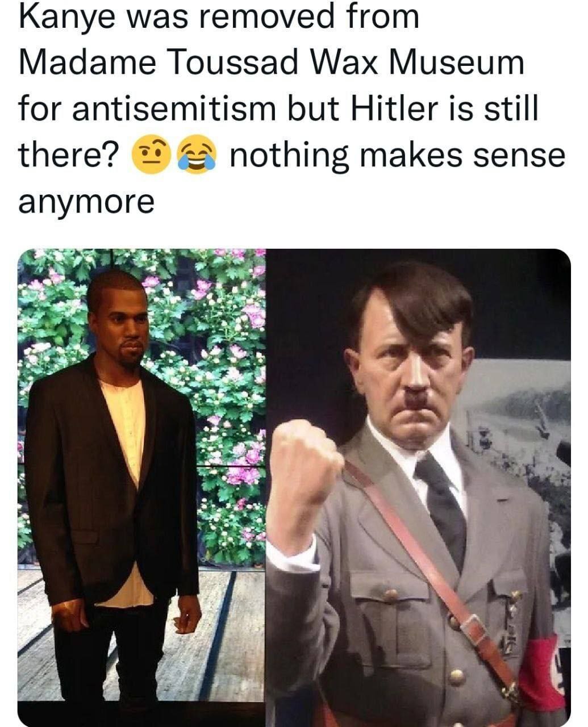Select the "Madame Toussad" text
This screenshot has width=588, height=727.
159,62
